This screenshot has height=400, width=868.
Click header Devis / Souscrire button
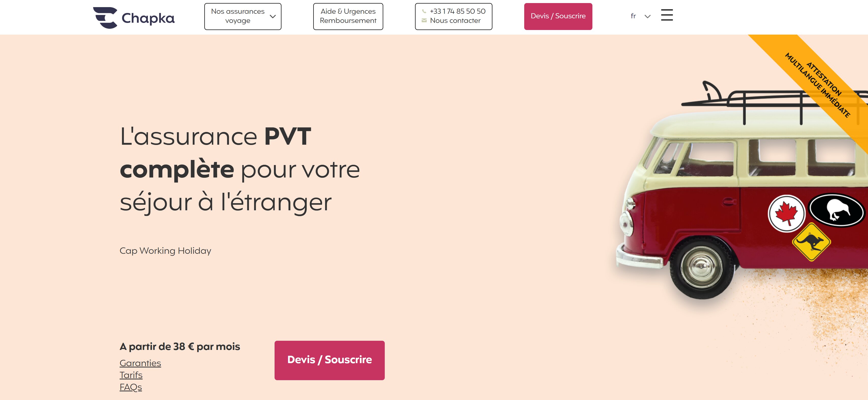point(558,17)
